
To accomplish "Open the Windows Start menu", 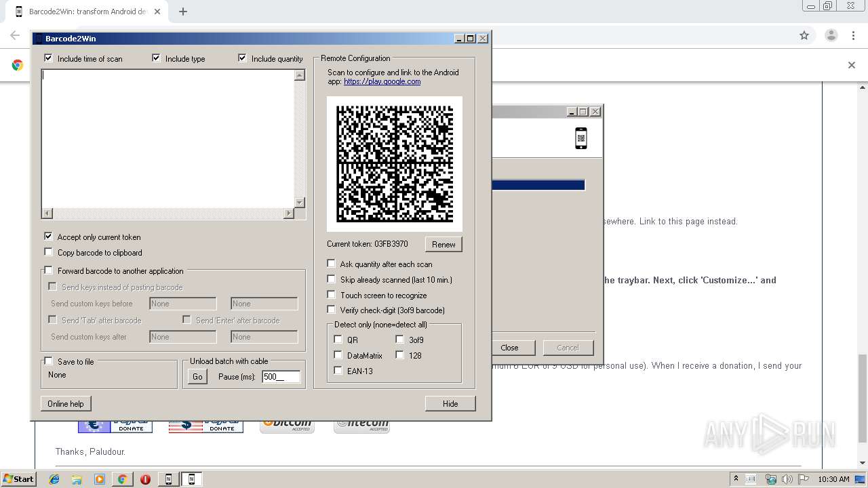I will [x=18, y=479].
